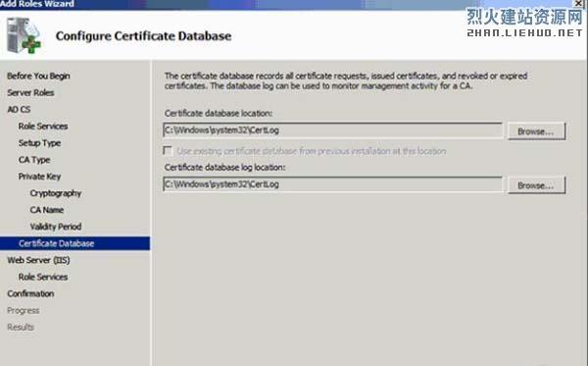588x366 pixels.
Task: Toggle the use existing certificate database checkbox
Action: [168, 151]
